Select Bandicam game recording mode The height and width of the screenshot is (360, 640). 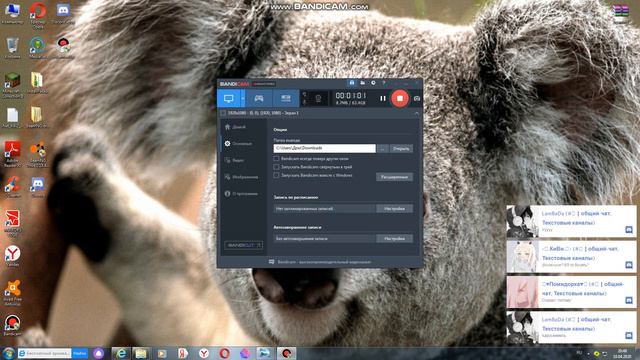[259, 98]
